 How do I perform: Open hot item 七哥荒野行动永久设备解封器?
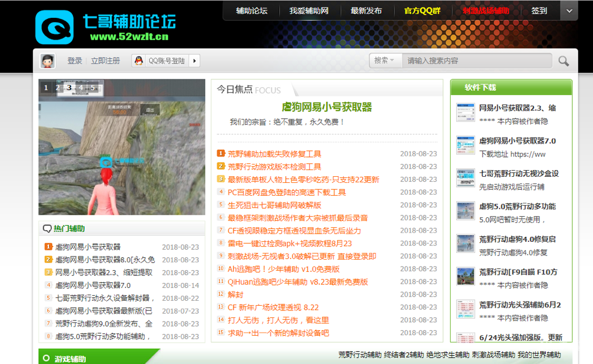[105, 298]
